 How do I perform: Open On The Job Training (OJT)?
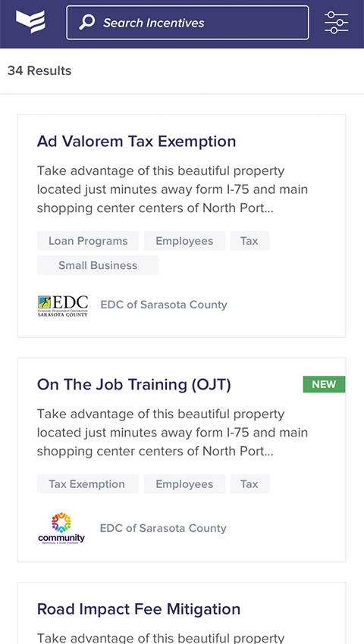click(134, 385)
